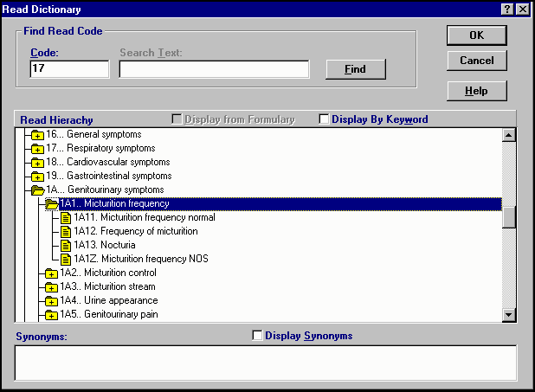Image resolution: width=535 pixels, height=392 pixels.
Task: Confirm with the OK button
Action: (476, 35)
